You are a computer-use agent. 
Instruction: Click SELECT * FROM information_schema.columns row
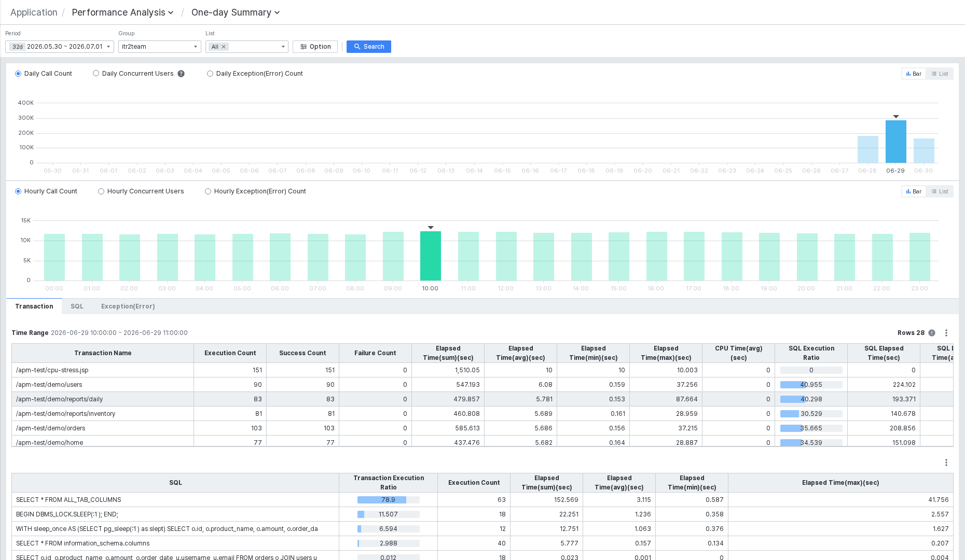(x=482, y=543)
